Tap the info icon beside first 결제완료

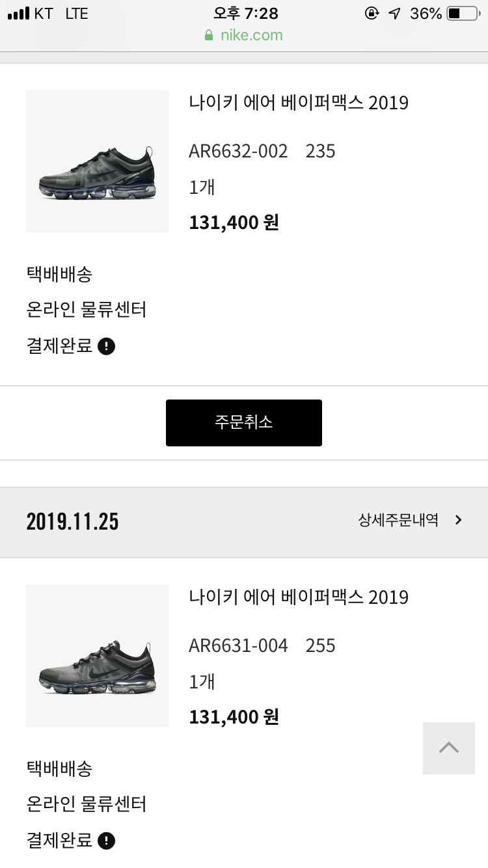click(106, 346)
